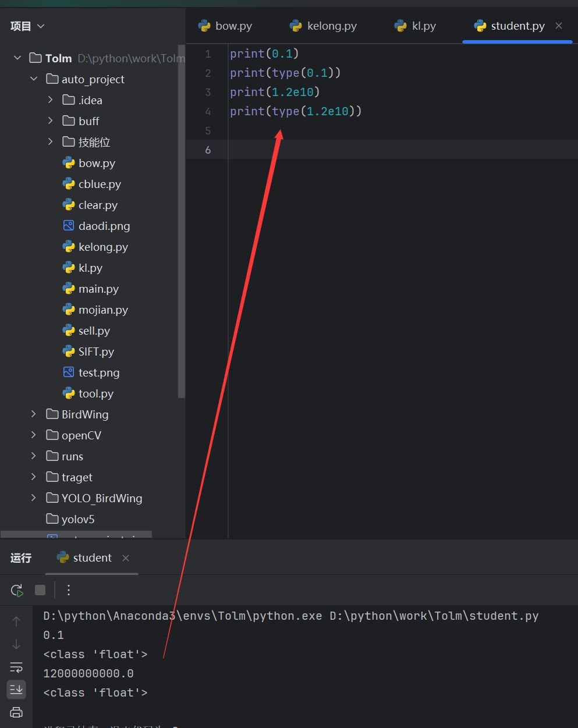Expand the YOLO_BirdWing folder
Image resolution: width=578 pixels, height=728 pixels.
point(34,498)
